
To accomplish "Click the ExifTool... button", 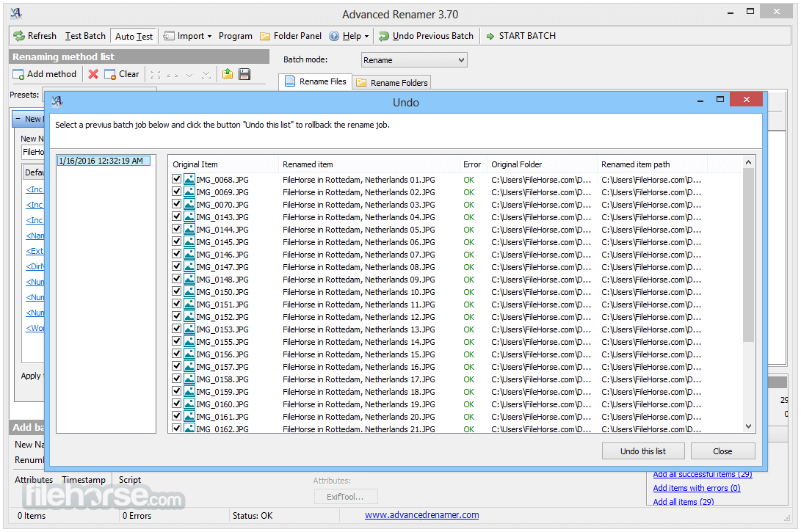I will pos(346,497).
